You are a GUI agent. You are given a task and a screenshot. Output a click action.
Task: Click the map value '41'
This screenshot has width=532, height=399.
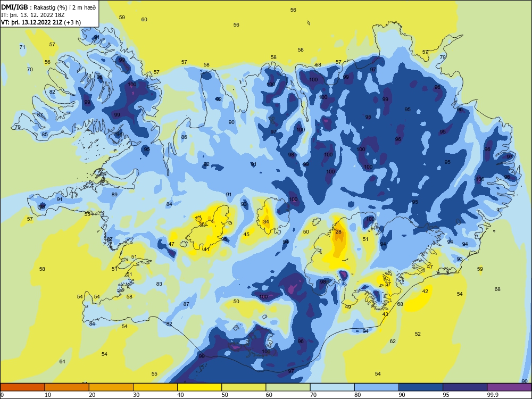click(x=206, y=250)
